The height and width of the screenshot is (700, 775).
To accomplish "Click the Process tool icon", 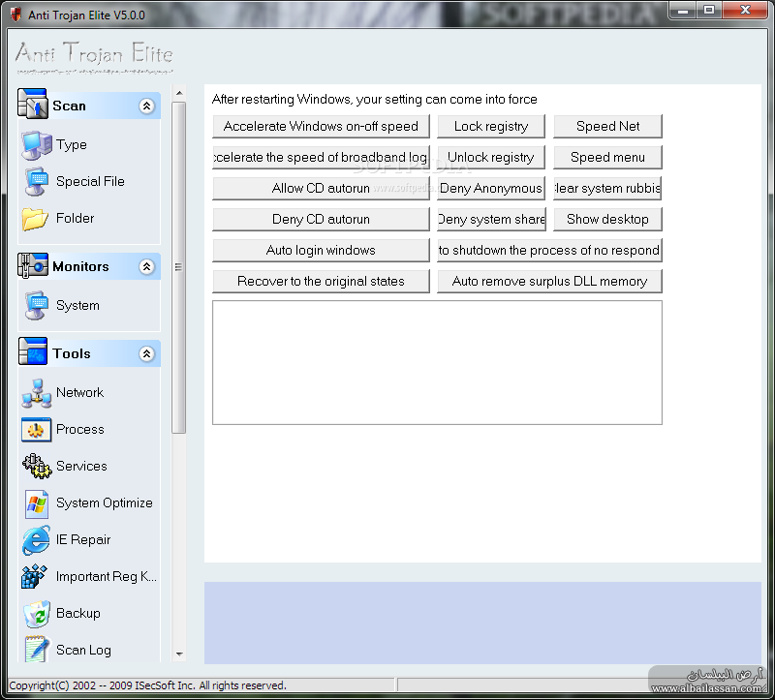I will pyautogui.click(x=36, y=430).
